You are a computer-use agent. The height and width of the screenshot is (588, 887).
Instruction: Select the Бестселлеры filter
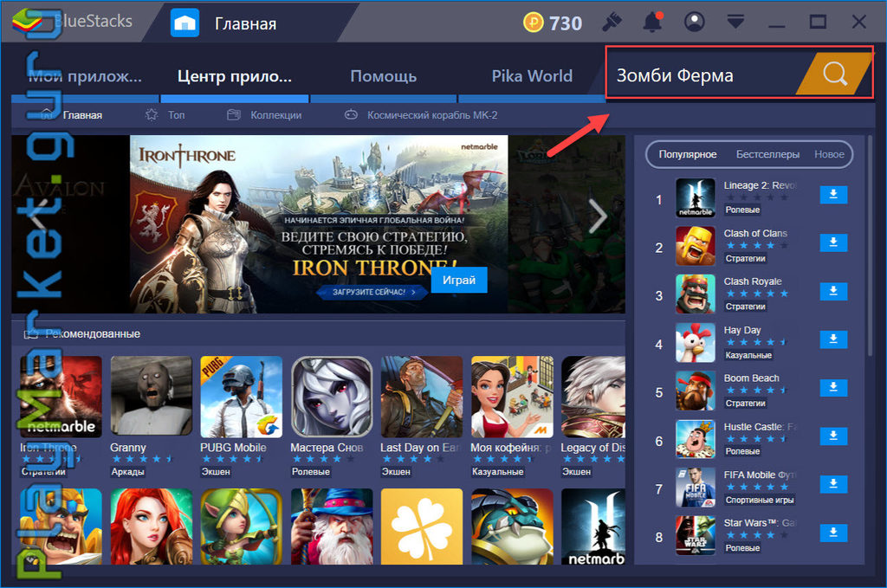pyautogui.click(x=767, y=154)
